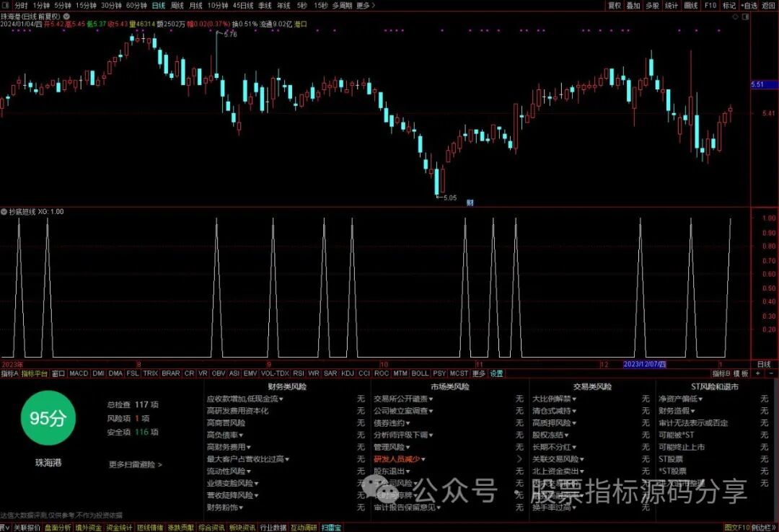This screenshot has width=779, height=532.
Task: Select the 季线 quarterly period
Action: pos(265,5)
